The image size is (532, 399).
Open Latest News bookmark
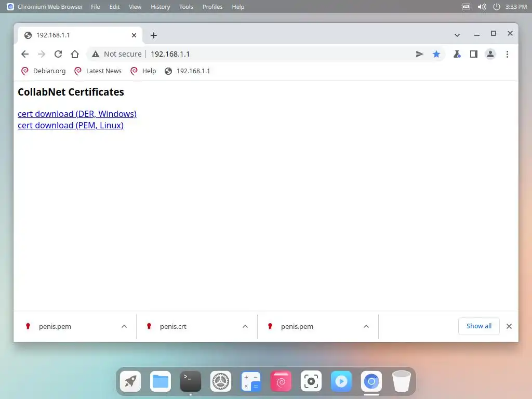(98, 71)
